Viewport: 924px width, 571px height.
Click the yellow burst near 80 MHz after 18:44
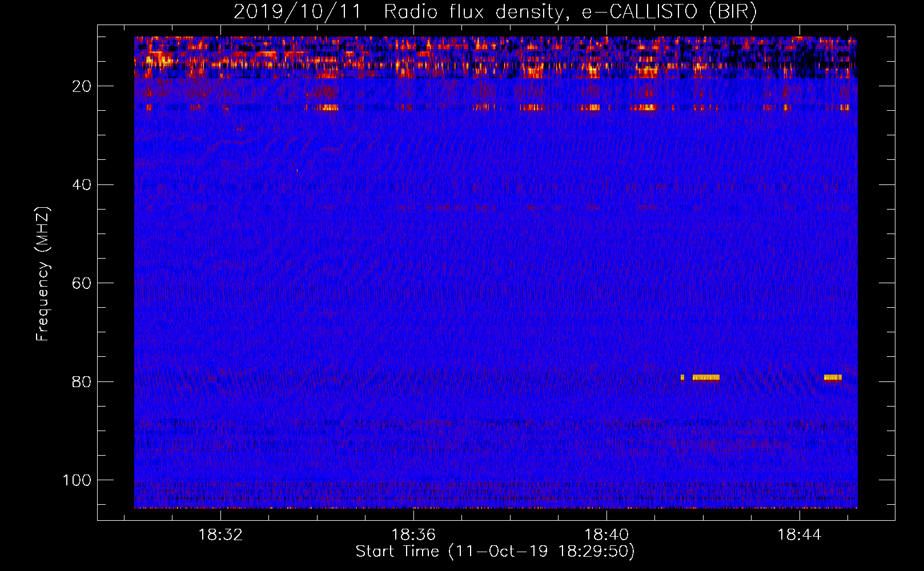pos(833,377)
